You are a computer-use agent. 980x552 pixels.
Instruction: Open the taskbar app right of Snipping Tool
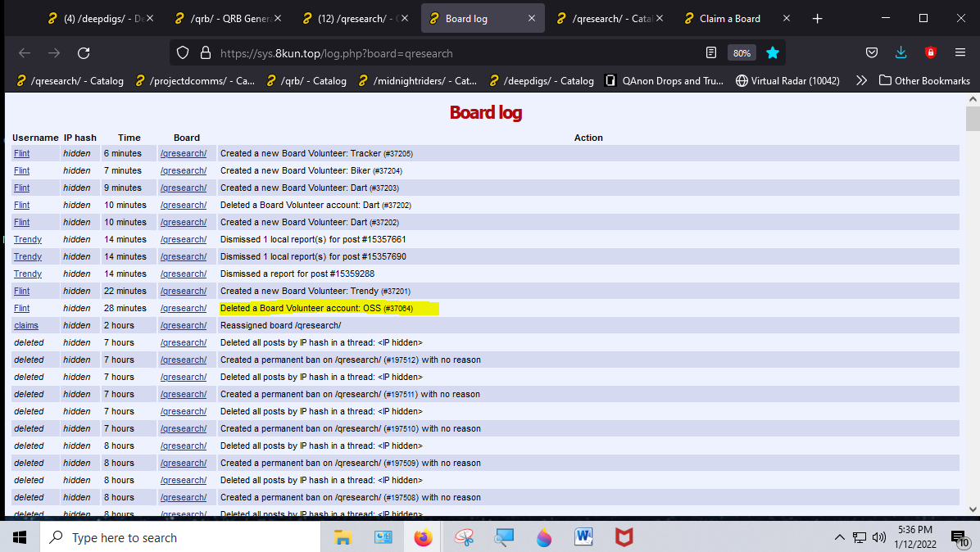point(504,537)
